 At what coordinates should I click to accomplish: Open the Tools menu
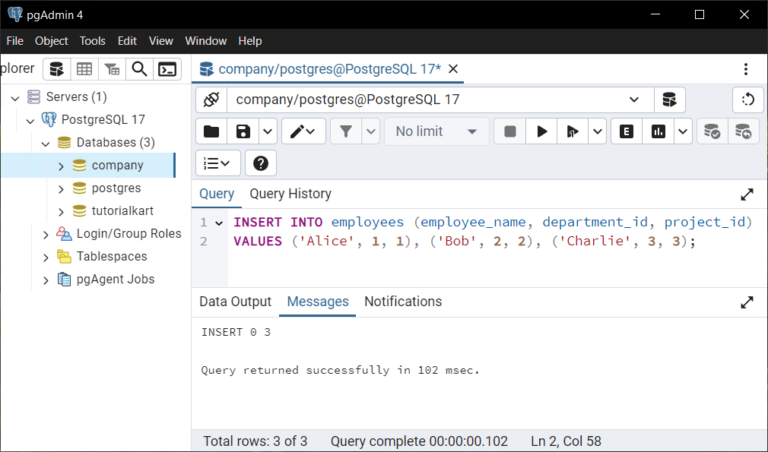click(92, 41)
